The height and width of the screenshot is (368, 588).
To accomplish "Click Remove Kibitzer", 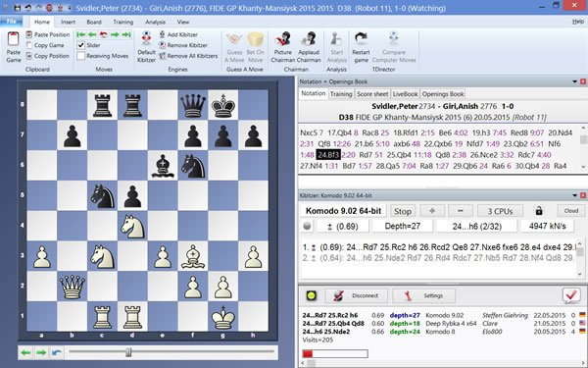I will (183, 45).
